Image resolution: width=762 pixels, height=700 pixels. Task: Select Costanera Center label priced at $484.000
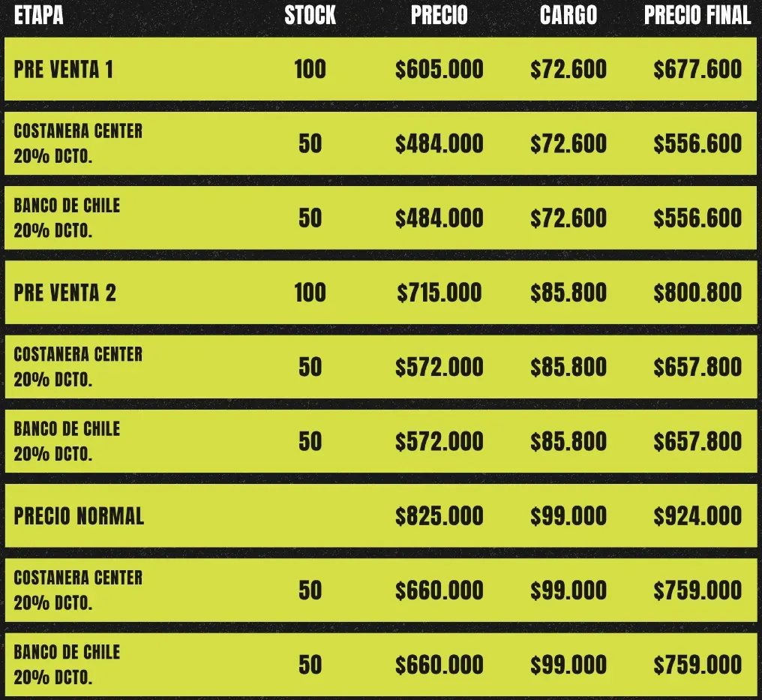[x=78, y=143]
